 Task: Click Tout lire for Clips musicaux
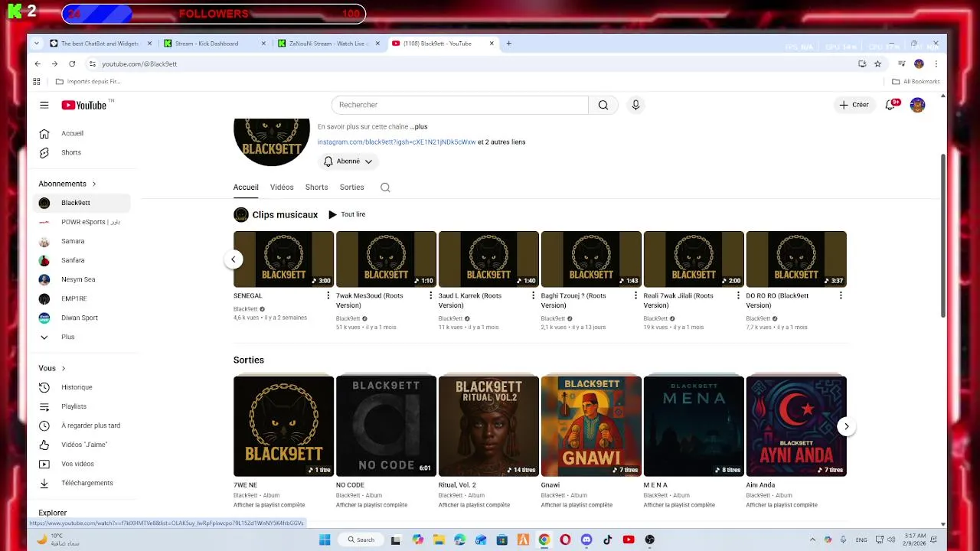pyautogui.click(x=347, y=214)
